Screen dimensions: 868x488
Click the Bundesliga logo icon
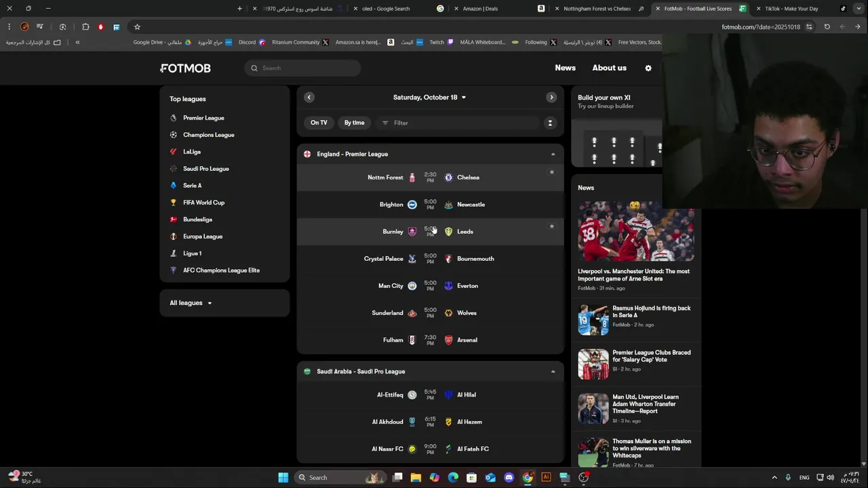(174, 220)
